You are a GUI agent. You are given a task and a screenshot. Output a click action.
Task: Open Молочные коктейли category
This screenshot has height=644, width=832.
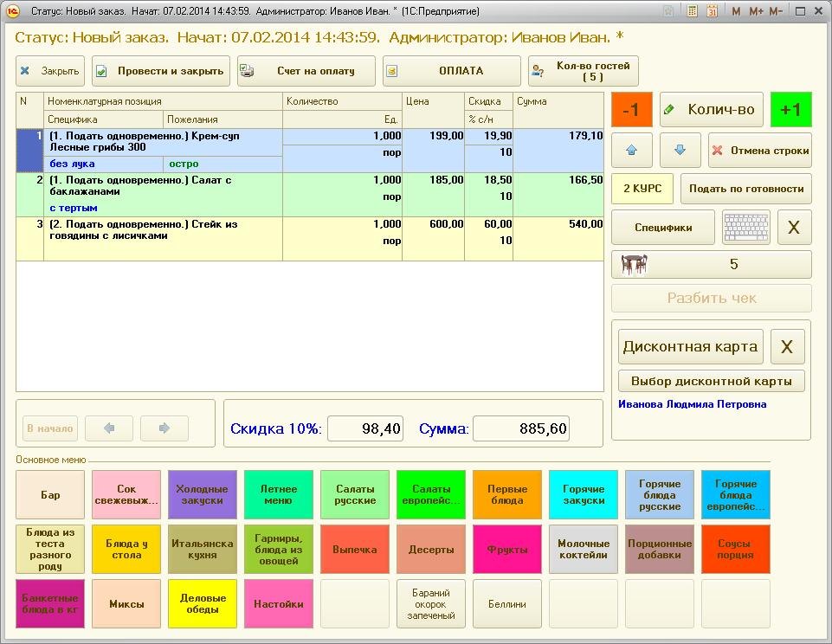[584, 549]
